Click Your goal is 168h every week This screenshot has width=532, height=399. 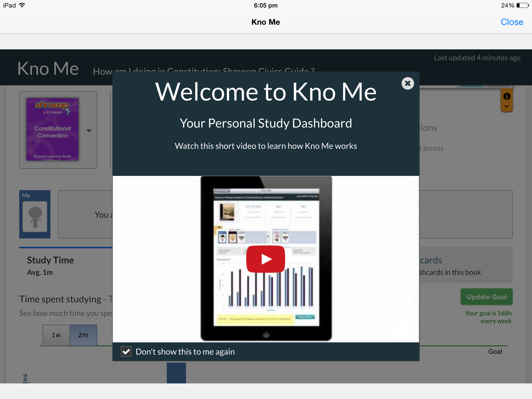click(488, 317)
